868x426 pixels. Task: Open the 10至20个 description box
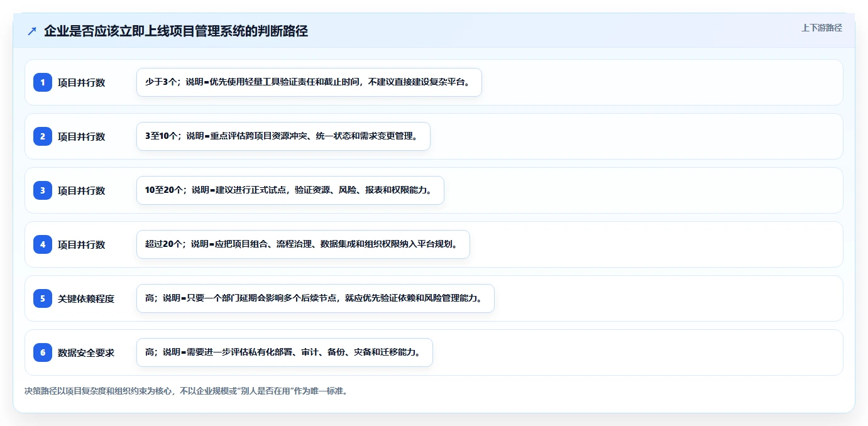tap(290, 190)
